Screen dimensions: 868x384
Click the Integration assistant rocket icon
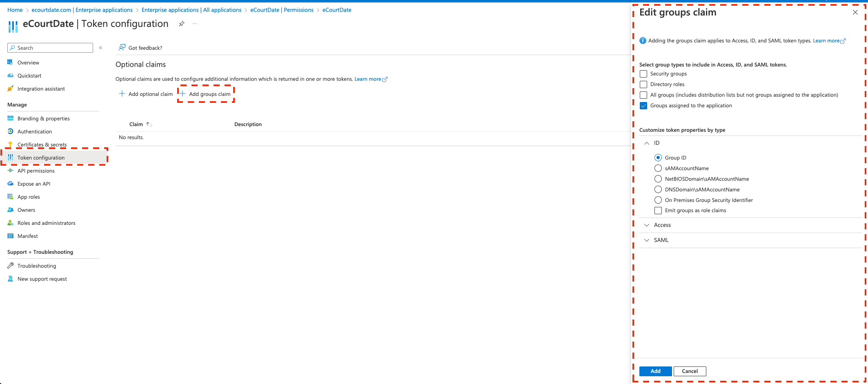[x=10, y=89]
